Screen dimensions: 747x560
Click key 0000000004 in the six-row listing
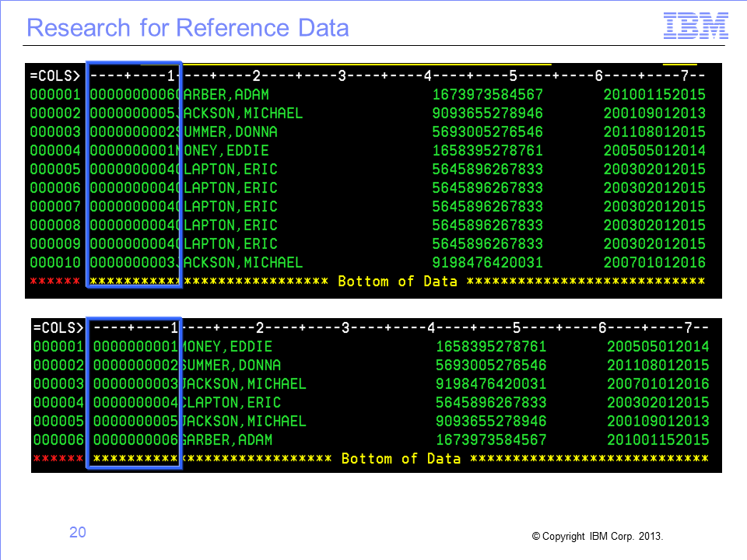pos(135,402)
